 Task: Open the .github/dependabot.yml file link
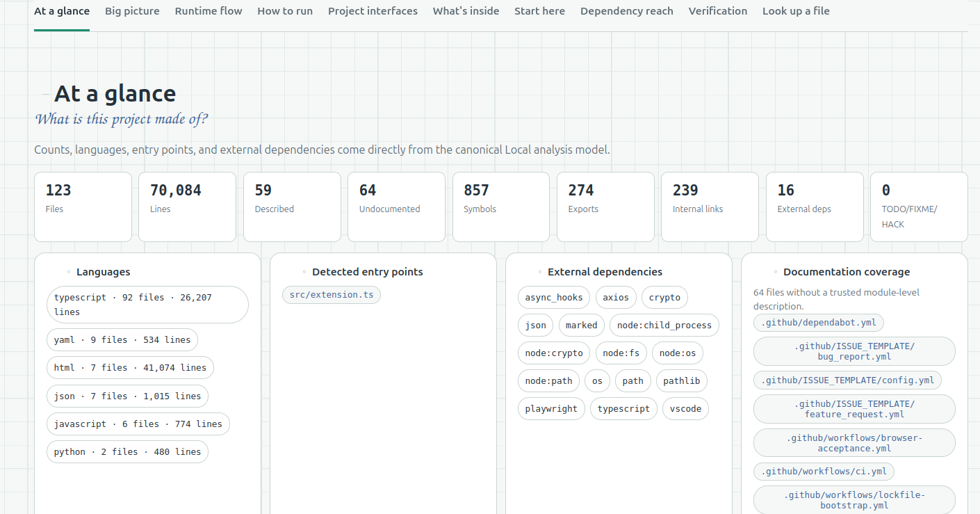coord(819,323)
